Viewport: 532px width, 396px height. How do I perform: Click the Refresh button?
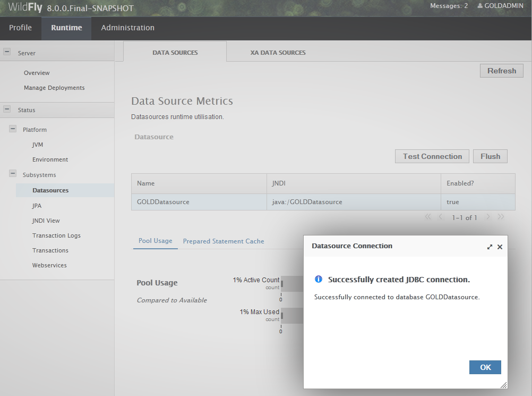[501, 71]
